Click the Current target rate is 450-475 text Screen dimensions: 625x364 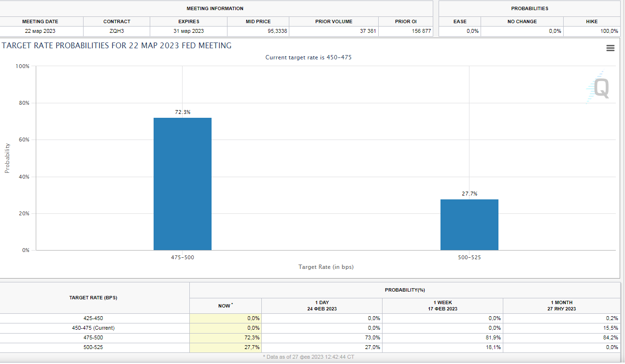309,57
